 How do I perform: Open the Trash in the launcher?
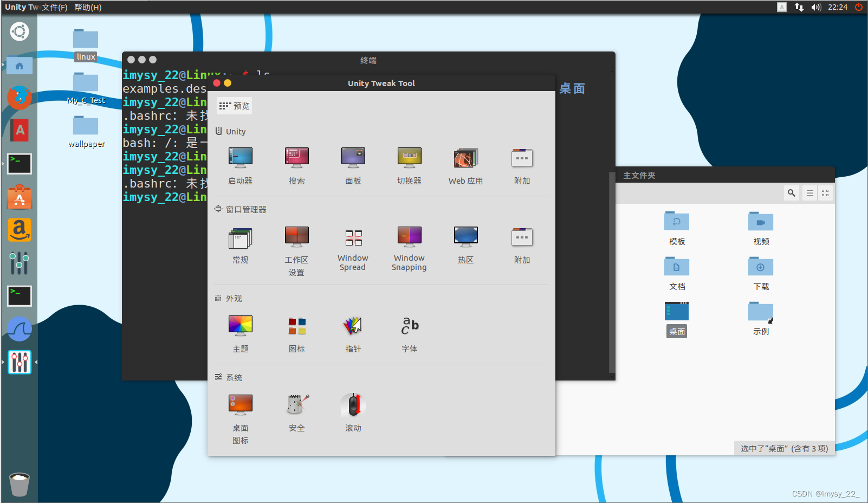pos(20,484)
